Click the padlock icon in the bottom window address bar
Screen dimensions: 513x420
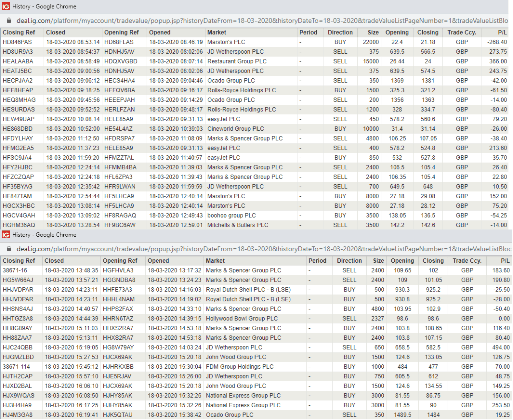[x=9, y=249]
